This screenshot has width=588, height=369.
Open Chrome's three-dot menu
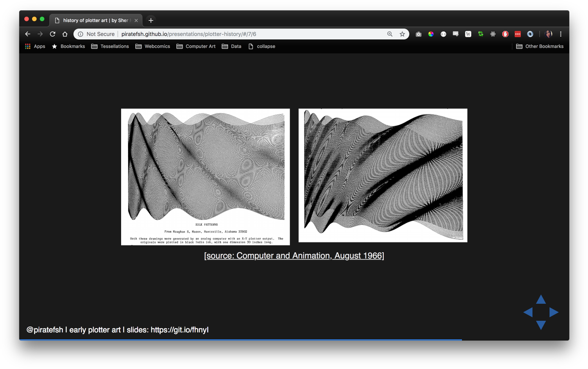pyautogui.click(x=560, y=34)
